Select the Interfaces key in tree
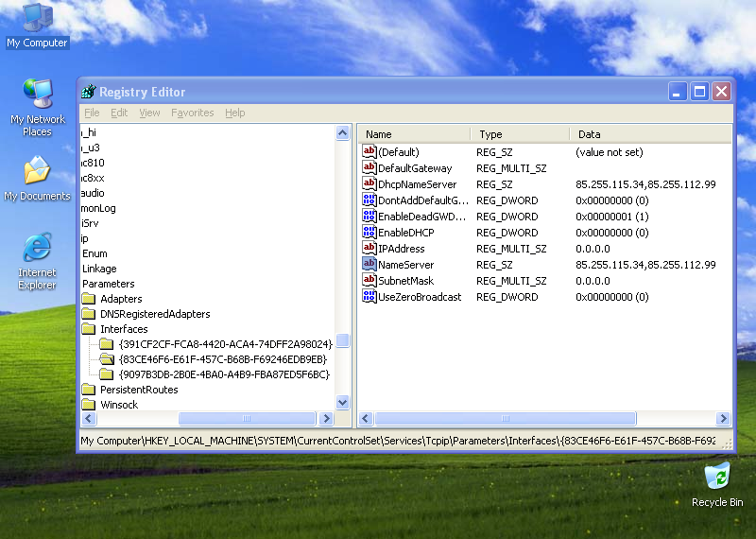756x539 pixels. pyautogui.click(x=124, y=329)
